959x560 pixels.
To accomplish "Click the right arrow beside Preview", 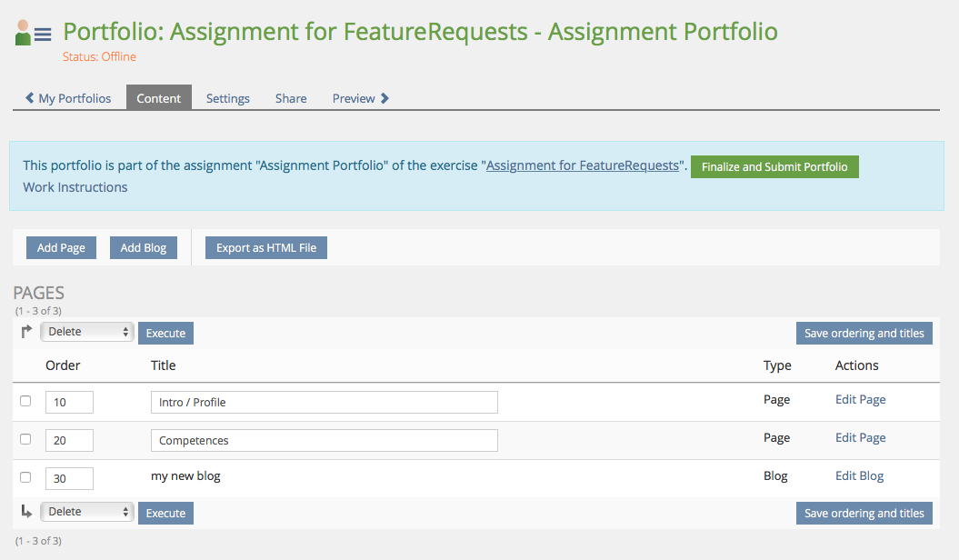I will coord(385,98).
